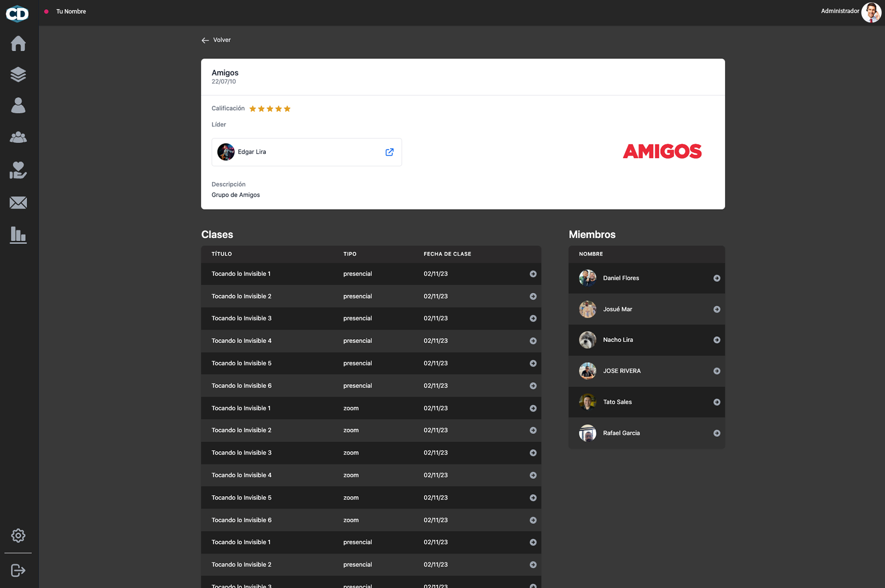Click the 22/07/10 date under Amigos
Screen dimensions: 885x588
(x=224, y=82)
